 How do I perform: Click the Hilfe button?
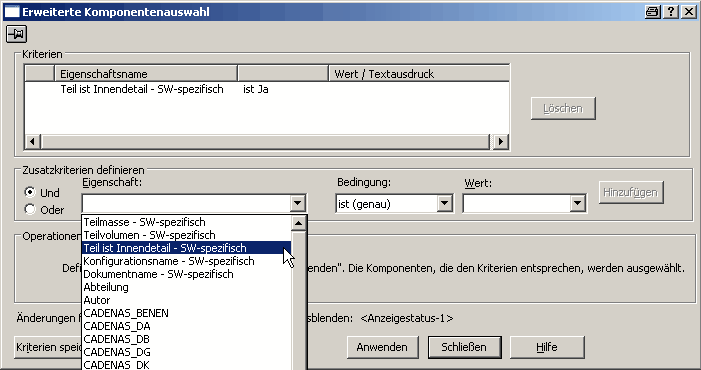pos(547,347)
